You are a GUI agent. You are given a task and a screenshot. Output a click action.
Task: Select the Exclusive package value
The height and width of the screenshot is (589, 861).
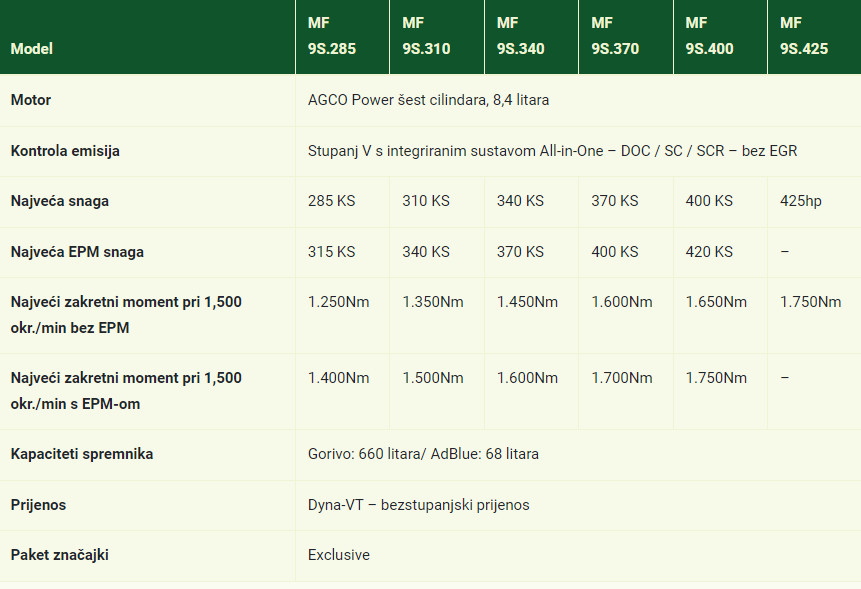pos(338,555)
